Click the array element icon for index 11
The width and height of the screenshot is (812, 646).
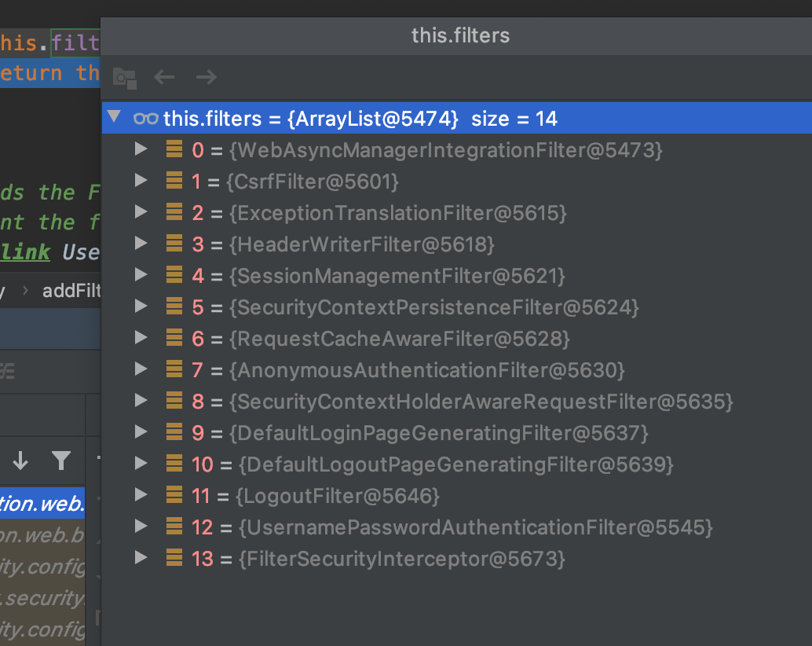174,494
